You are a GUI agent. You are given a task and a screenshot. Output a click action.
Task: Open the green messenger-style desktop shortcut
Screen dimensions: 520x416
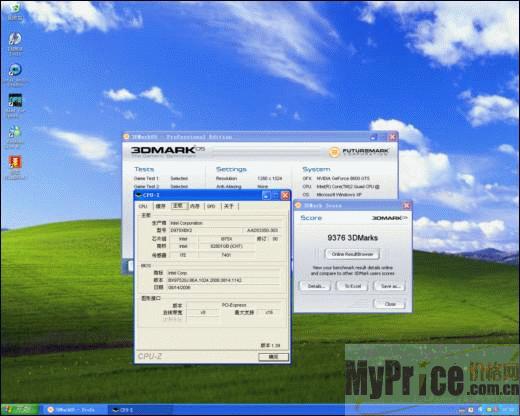point(15,132)
